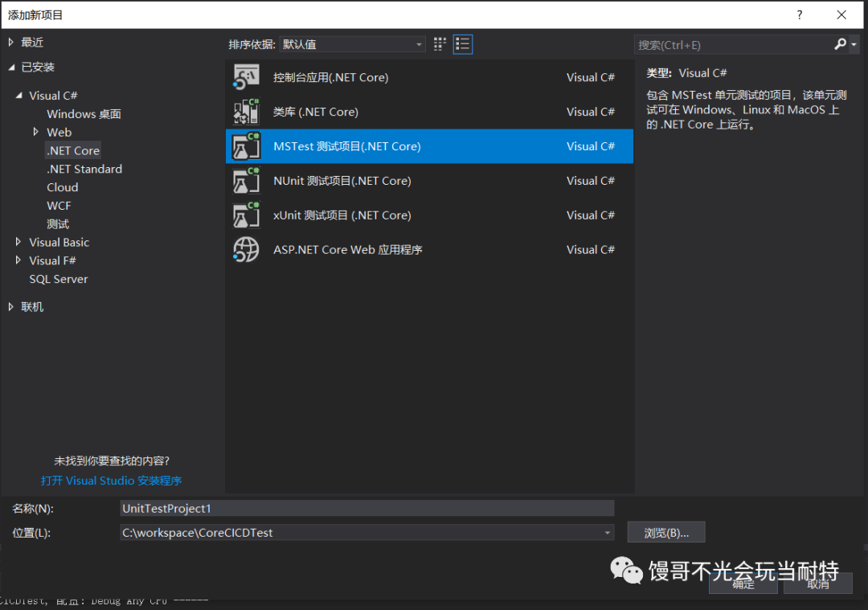Image resolution: width=868 pixels, height=610 pixels.
Task: Click the MSTest test project flask icon
Action: tap(247, 146)
